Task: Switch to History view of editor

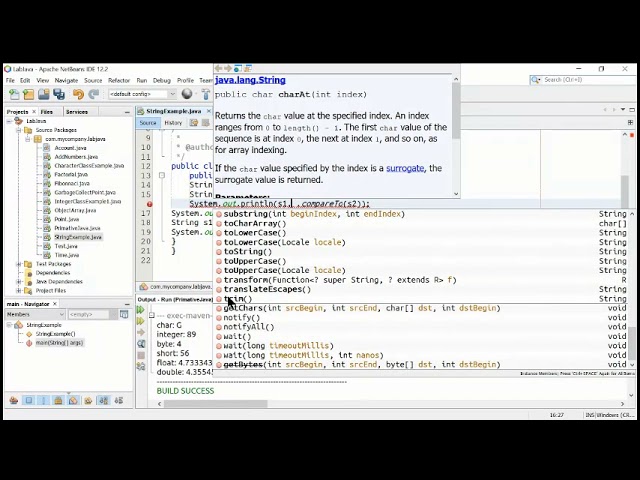Action: [173, 123]
